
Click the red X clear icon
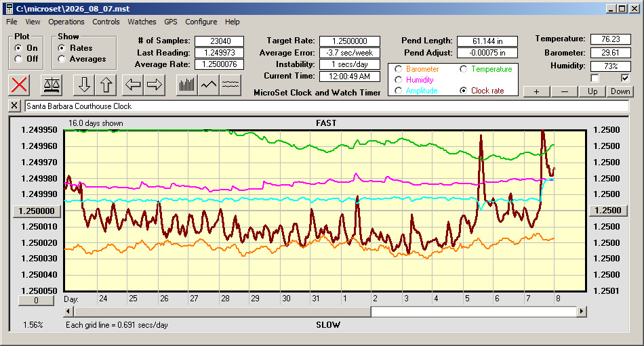(x=19, y=85)
